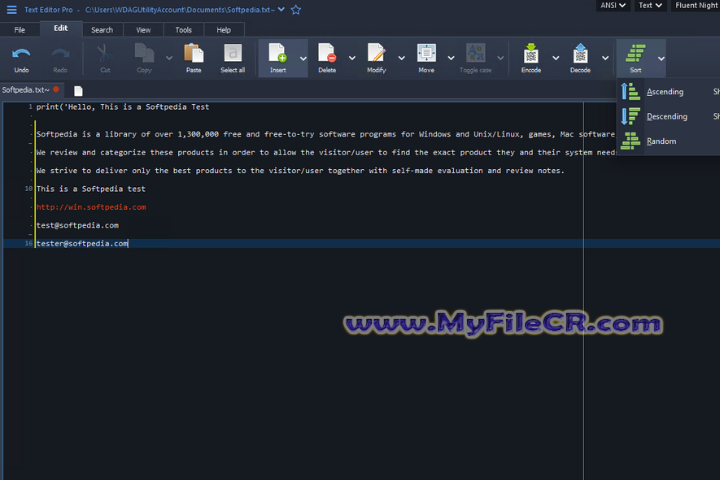Expand the Modify dropdown arrow
720x480 pixels.
(x=402, y=58)
